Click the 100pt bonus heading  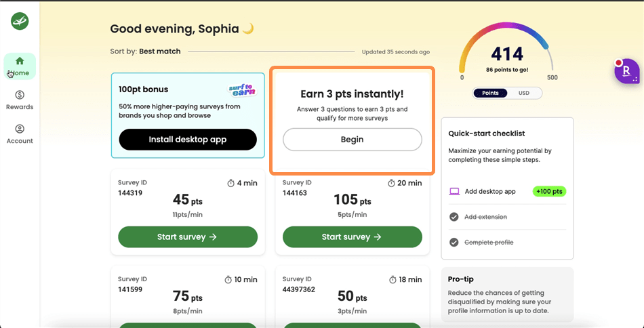pyautogui.click(x=143, y=89)
